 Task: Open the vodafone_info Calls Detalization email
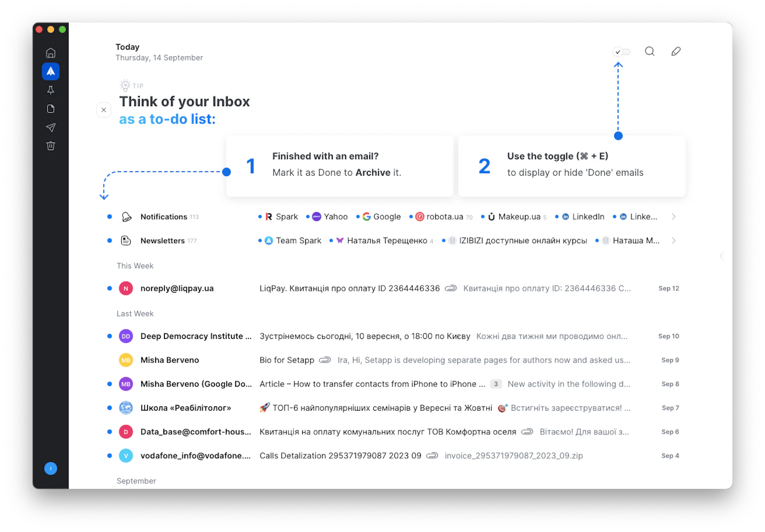(x=392, y=456)
